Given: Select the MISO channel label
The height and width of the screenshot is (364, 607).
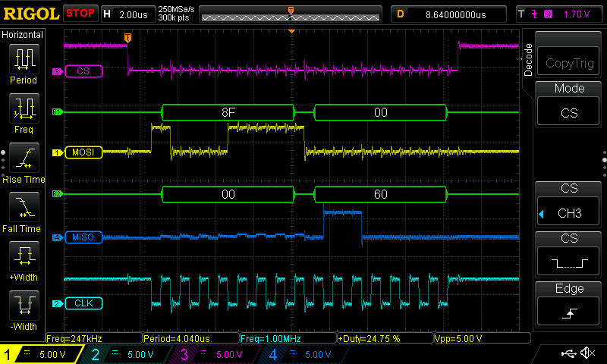Looking at the screenshot, I should pyautogui.click(x=83, y=237).
